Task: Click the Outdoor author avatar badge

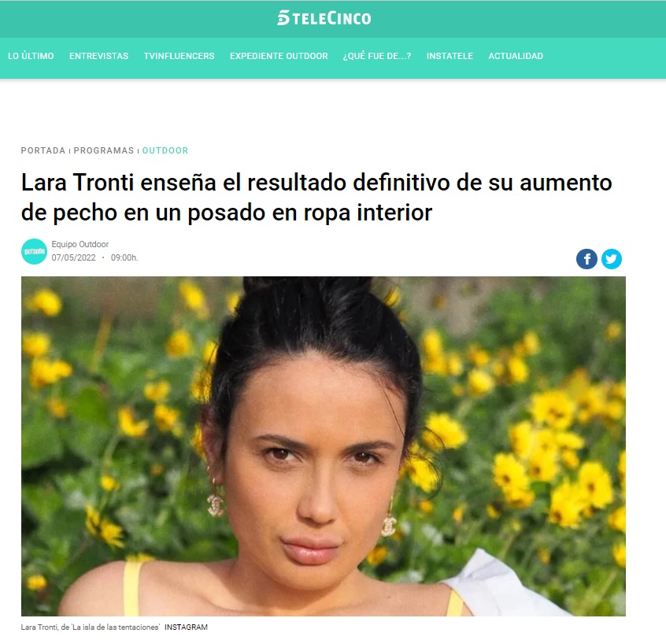Action: 34,251
